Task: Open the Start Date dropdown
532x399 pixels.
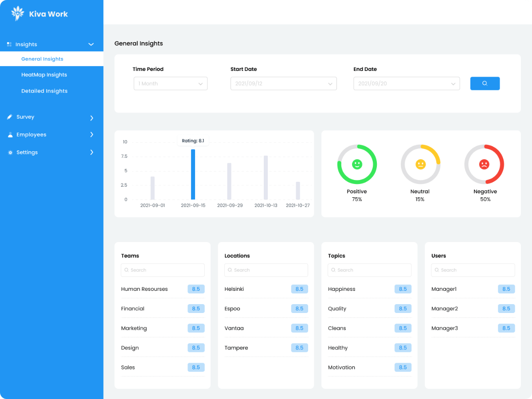Action: pos(284,84)
